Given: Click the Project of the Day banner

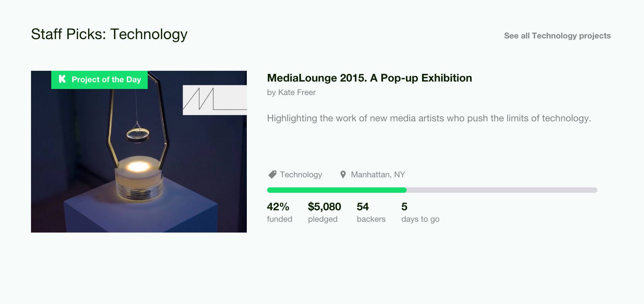Looking at the screenshot, I should (x=99, y=80).
